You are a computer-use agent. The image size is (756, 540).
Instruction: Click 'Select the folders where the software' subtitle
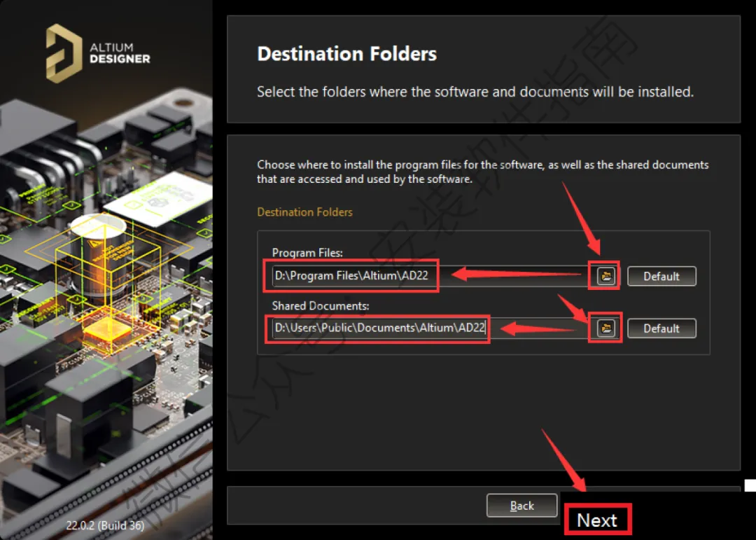(475, 92)
